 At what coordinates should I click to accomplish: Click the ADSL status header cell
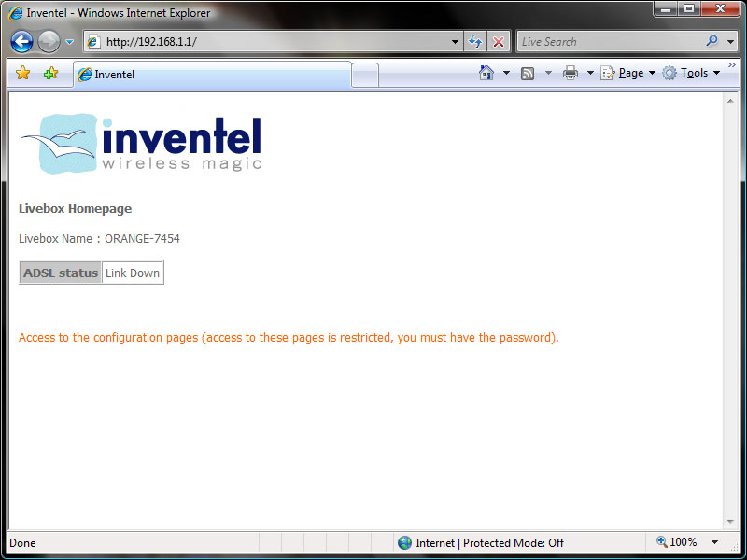[x=61, y=273]
